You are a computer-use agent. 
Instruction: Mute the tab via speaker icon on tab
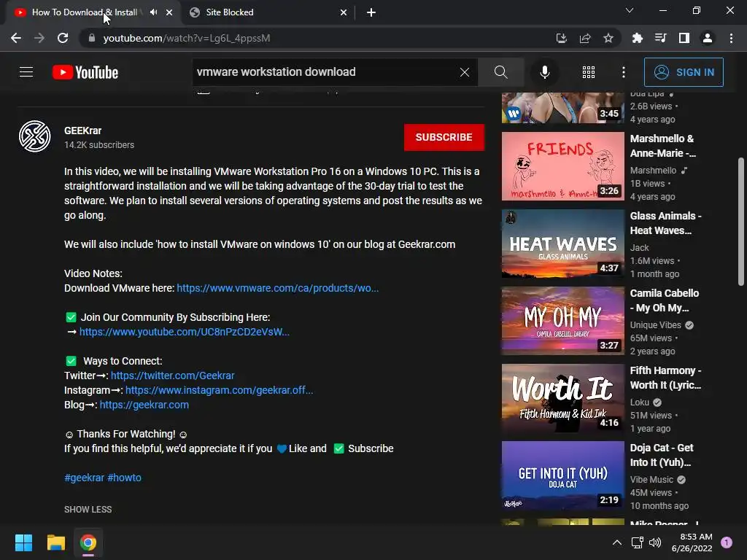[x=153, y=12]
